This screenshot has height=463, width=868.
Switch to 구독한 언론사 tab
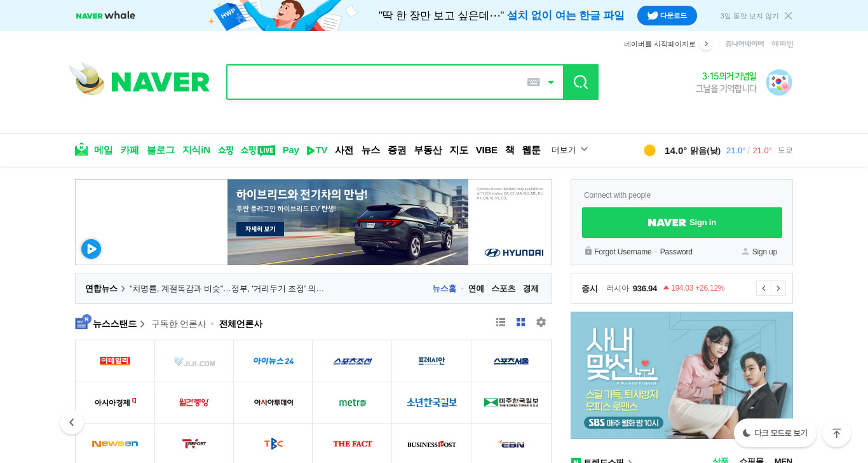click(179, 324)
